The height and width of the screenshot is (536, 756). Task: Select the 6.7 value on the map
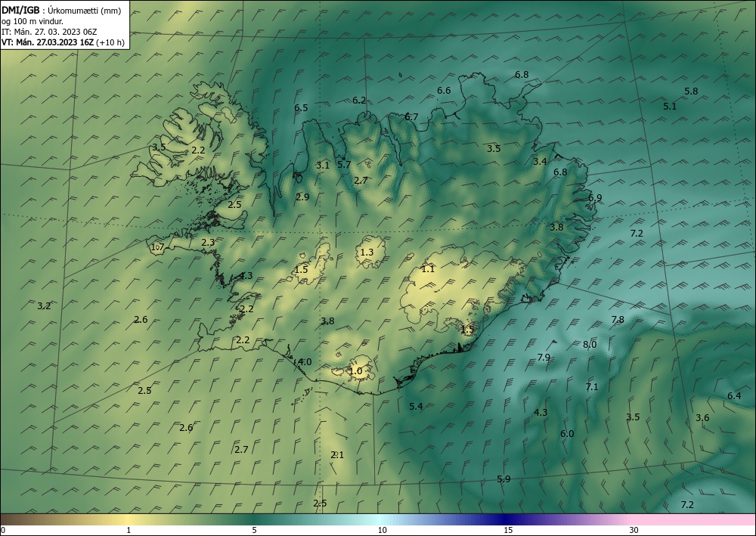(x=411, y=116)
